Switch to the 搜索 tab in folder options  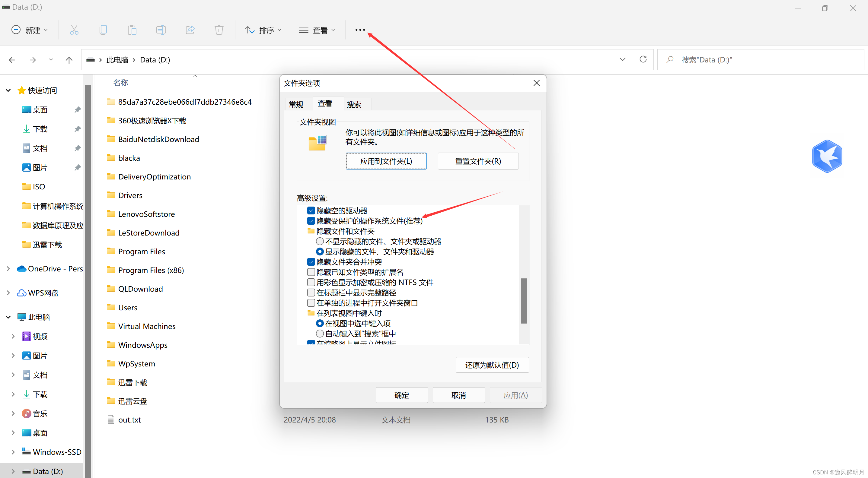[353, 104]
